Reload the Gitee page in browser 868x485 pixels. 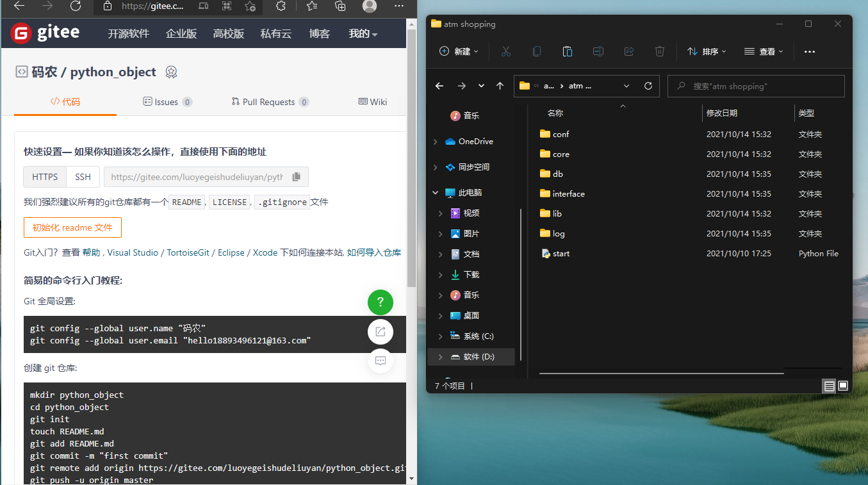pos(75,6)
